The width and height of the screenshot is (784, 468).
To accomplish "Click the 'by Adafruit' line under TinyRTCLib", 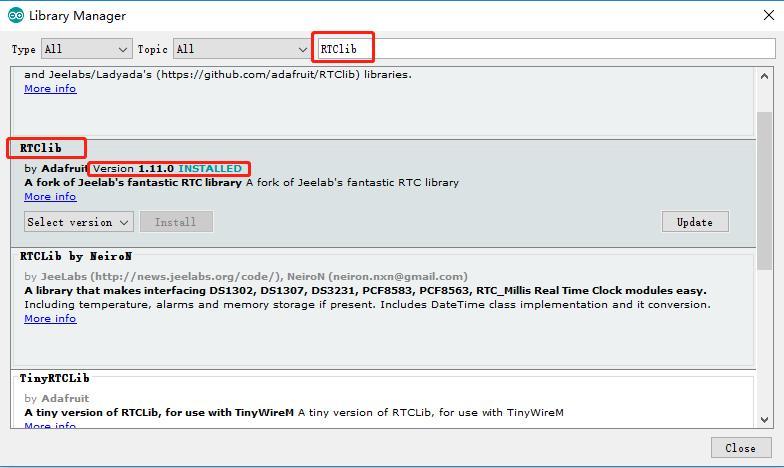I will 56,398.
